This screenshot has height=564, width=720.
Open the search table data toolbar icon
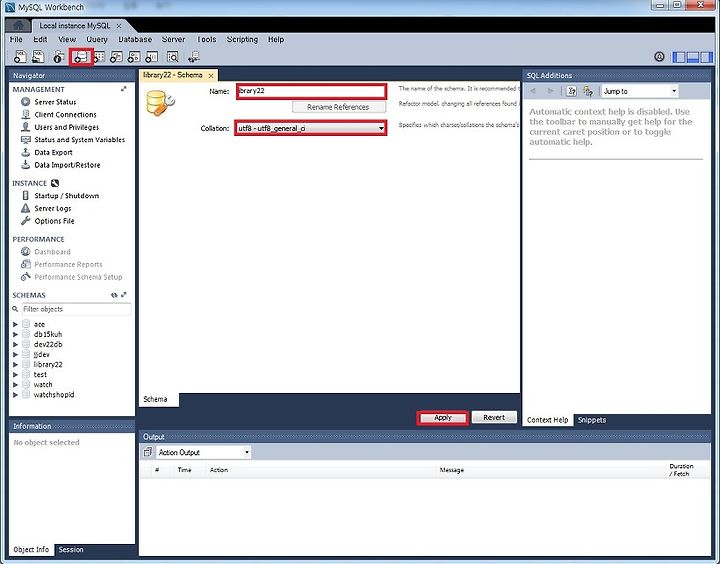[x=173, y=56]
